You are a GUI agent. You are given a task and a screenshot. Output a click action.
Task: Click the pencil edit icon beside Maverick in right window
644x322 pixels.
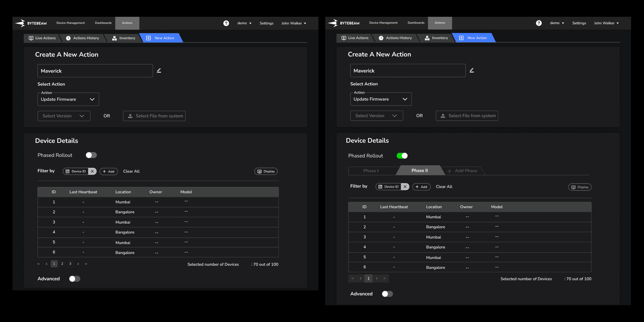pos(472,70)
